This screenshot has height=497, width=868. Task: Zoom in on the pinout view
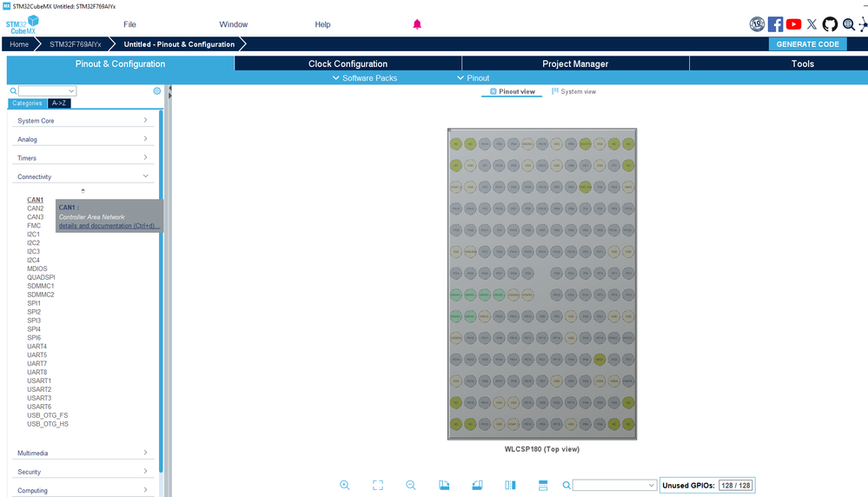coord(344,486)
